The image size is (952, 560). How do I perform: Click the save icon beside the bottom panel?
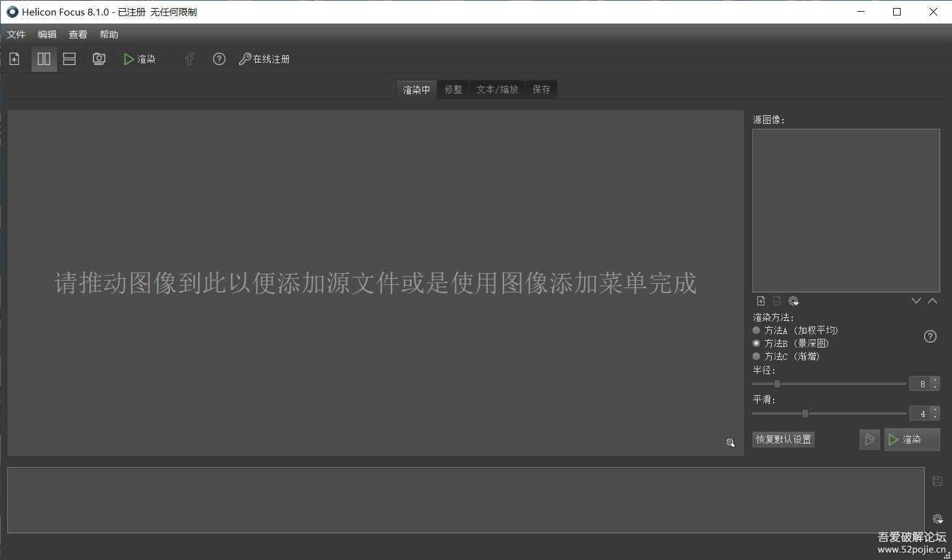(937, 481)
